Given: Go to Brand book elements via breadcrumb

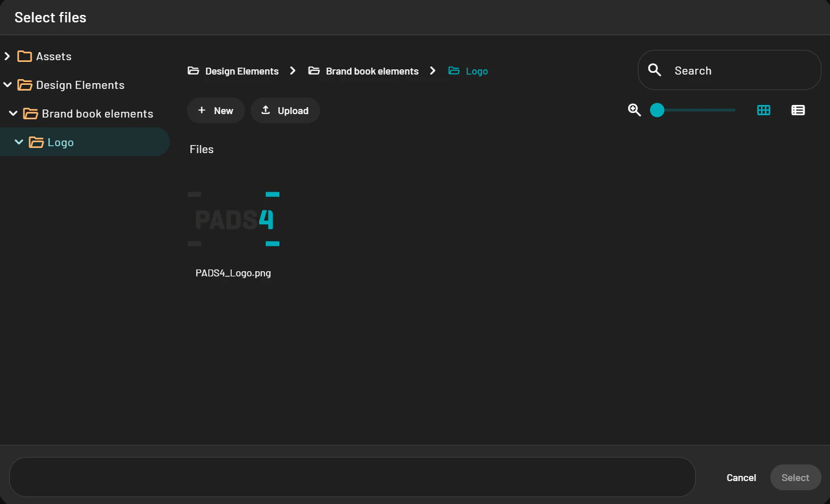Looking at the screenshot, I should [372, 71].
